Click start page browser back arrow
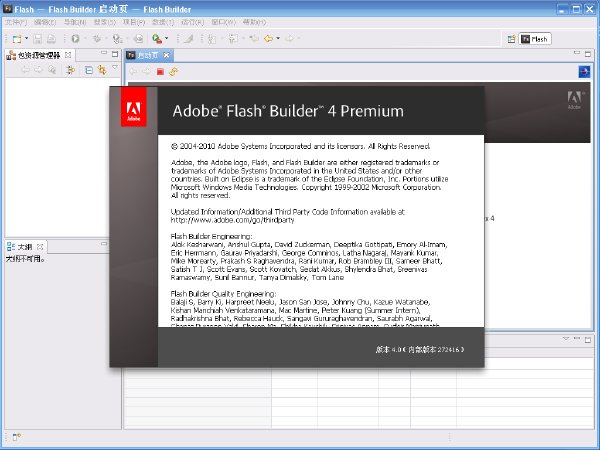The image size is (600, 450). [133, 72]
